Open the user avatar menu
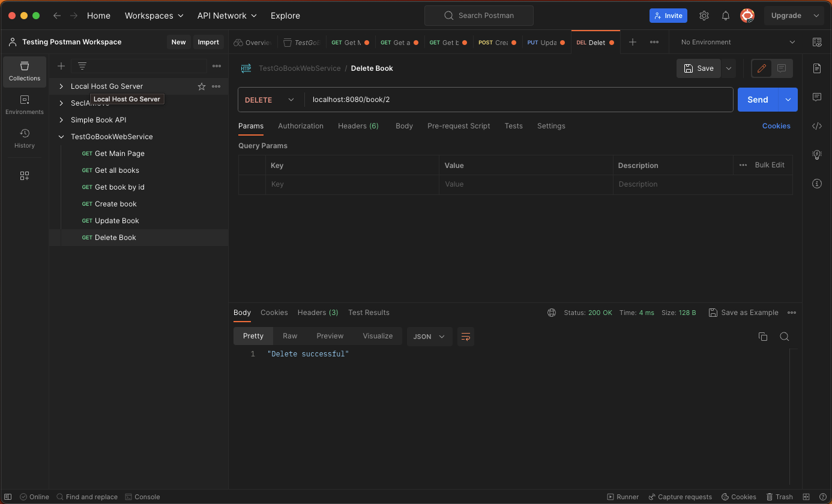Screen dimensions: 832x504 (747, 16)
